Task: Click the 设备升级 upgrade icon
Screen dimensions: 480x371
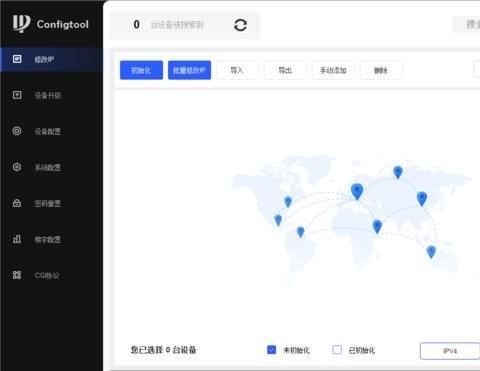Action: 17,95
